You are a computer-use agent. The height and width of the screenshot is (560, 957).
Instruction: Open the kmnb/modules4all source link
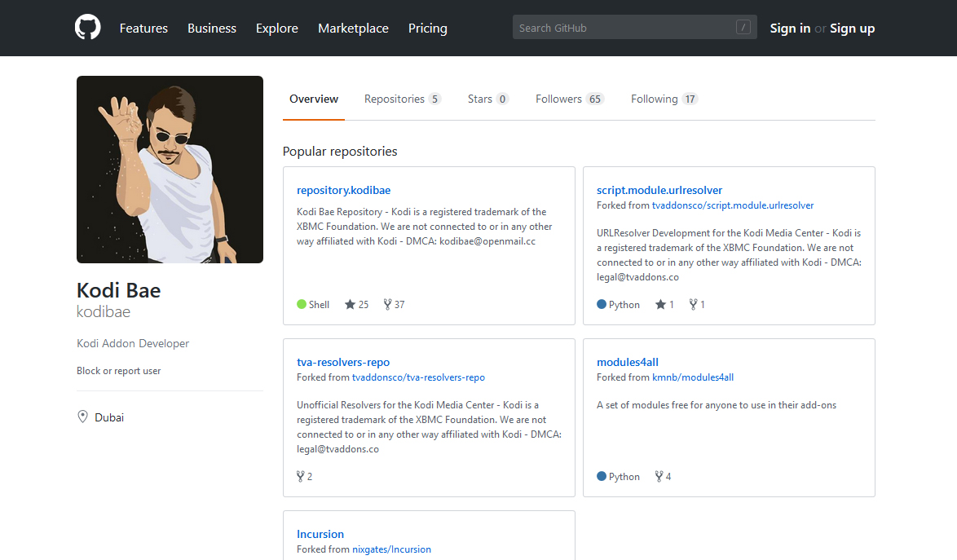pyautogui.click(x=693, y=377)
